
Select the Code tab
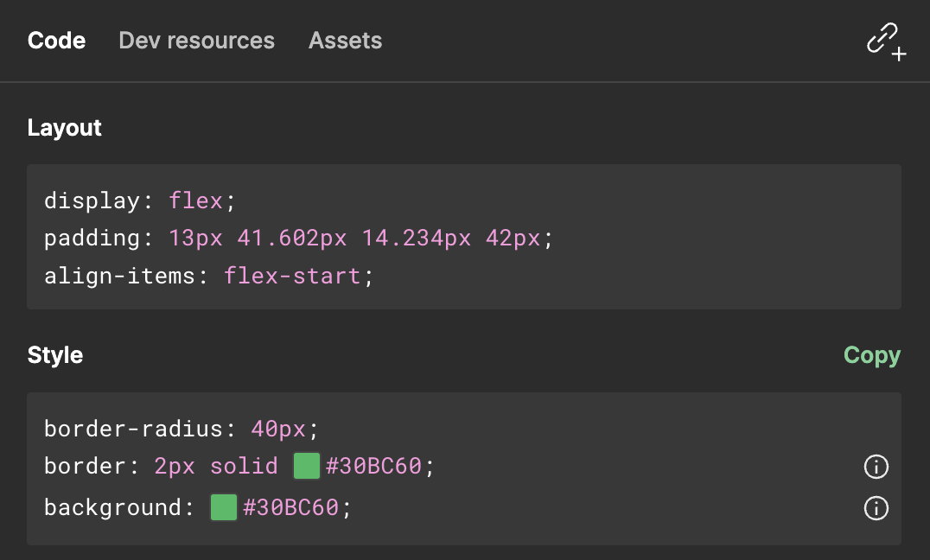pos(56,40)
